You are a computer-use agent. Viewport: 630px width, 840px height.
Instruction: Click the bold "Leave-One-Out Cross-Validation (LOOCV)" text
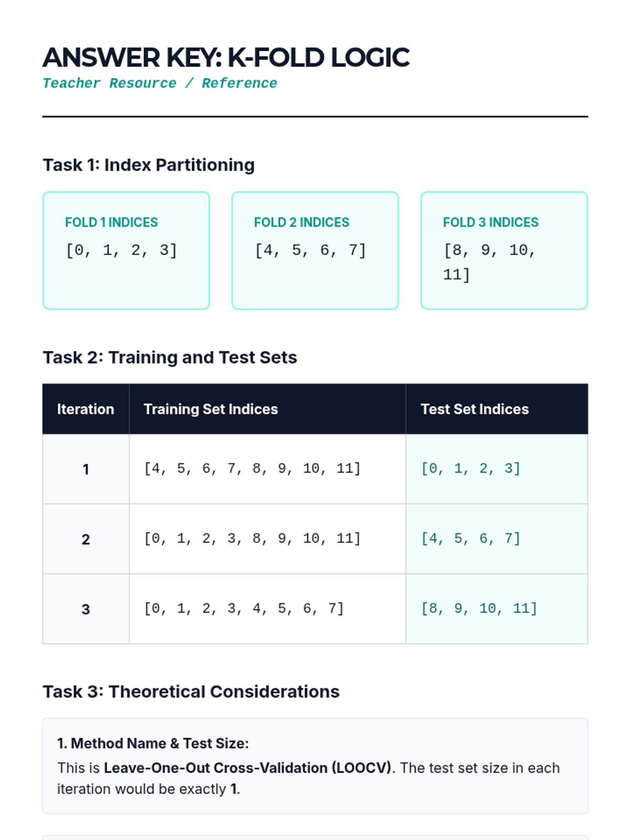(248, 768)
